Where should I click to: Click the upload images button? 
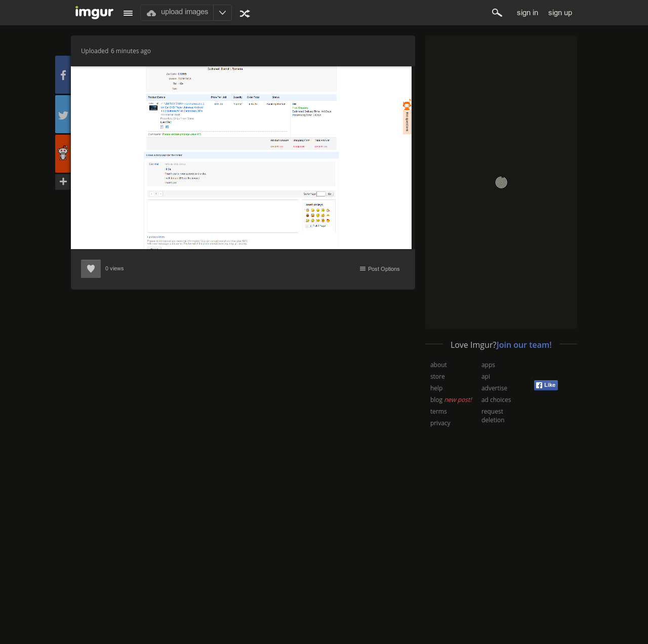tap(177, 13)
